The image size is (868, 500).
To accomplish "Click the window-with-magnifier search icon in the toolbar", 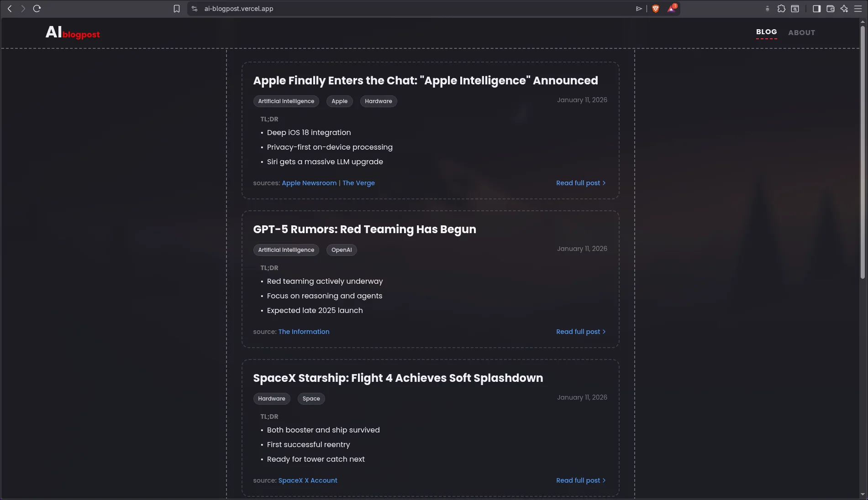I will [x=795, y=9].
